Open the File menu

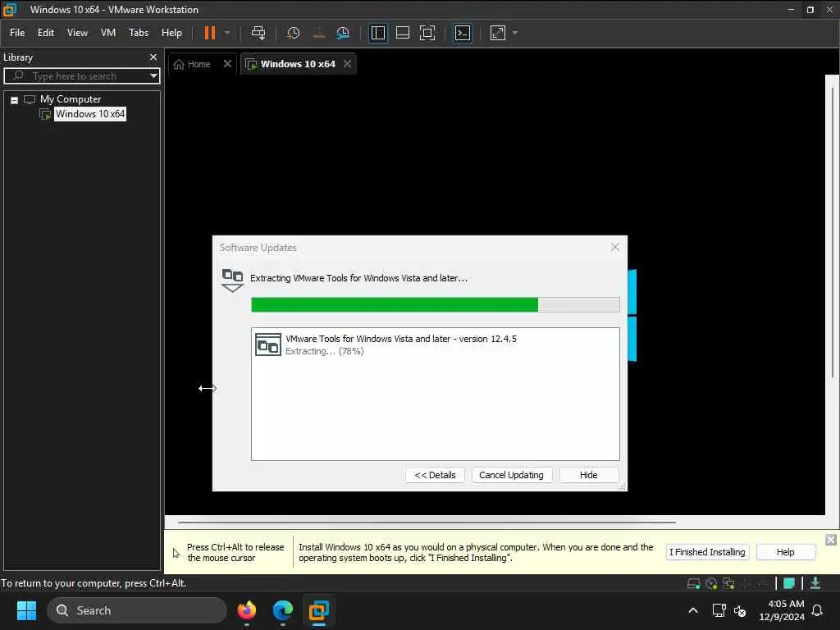coord(17,33)
